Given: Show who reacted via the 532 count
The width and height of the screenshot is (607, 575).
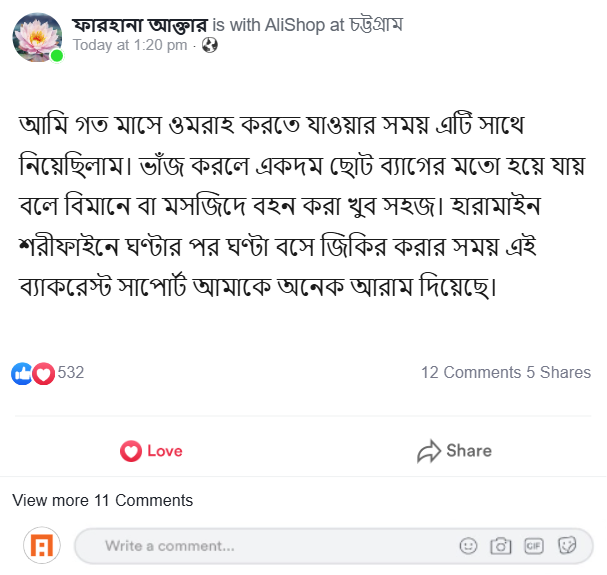Looking at the screenshot, I should pos(71,373).
